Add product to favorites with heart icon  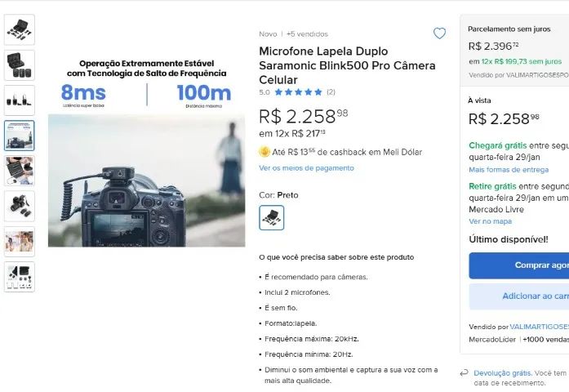pos(439,33)
